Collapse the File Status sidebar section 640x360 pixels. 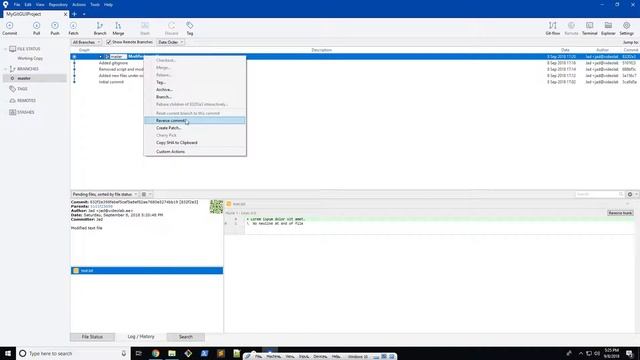[6, 49]
